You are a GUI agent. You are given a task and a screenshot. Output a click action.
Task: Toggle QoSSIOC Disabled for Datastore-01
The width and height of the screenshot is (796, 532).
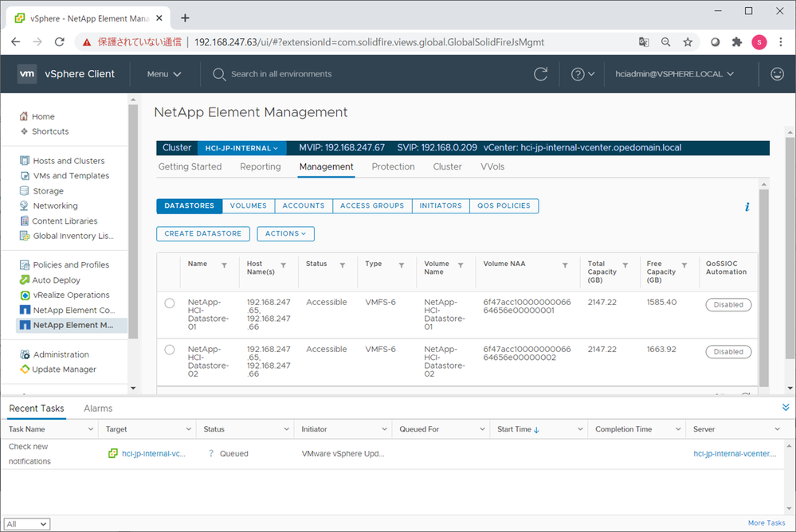pyautogui.click(x=727, y=305)
